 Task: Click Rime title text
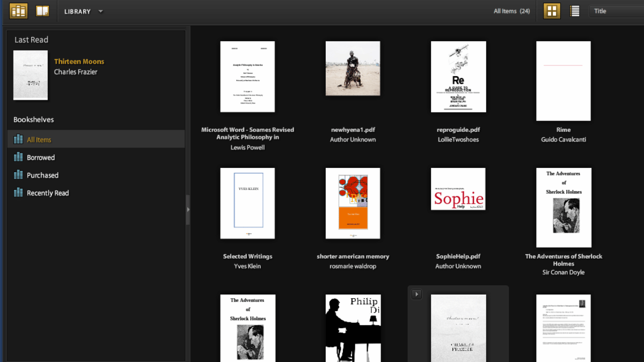(x=563, y=130)
